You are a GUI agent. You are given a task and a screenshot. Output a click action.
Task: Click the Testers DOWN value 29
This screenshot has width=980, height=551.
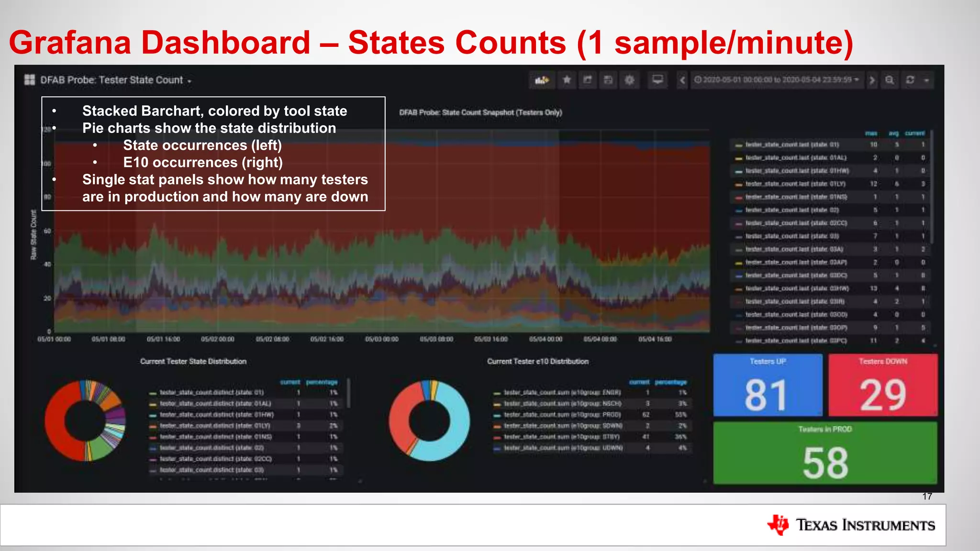pyautogui.click(x=883, y=395)
